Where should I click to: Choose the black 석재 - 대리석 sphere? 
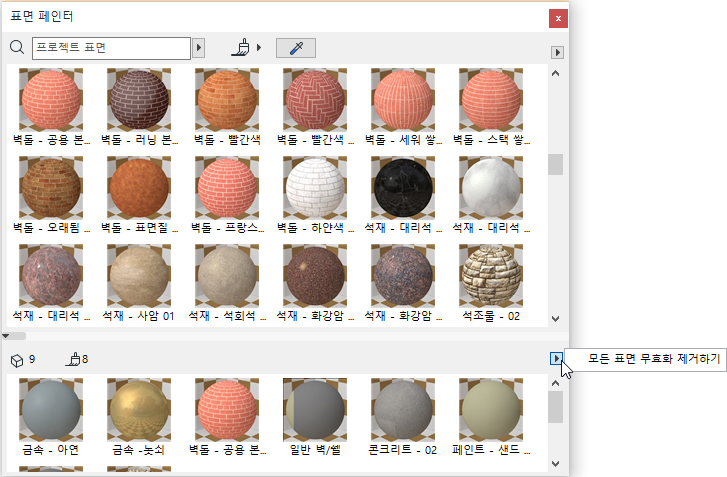point(403,186)
